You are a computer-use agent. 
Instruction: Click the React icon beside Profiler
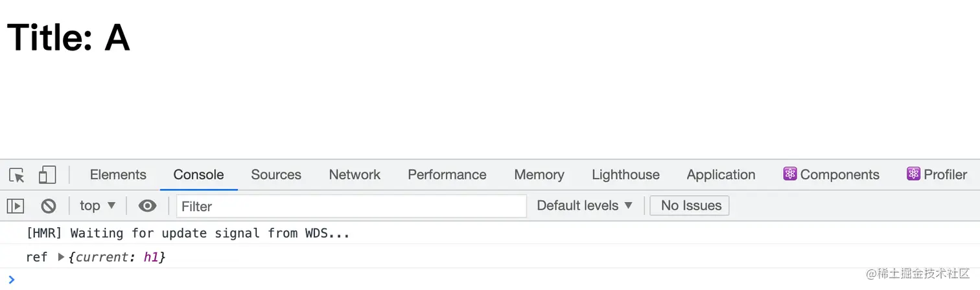(914, 174)
